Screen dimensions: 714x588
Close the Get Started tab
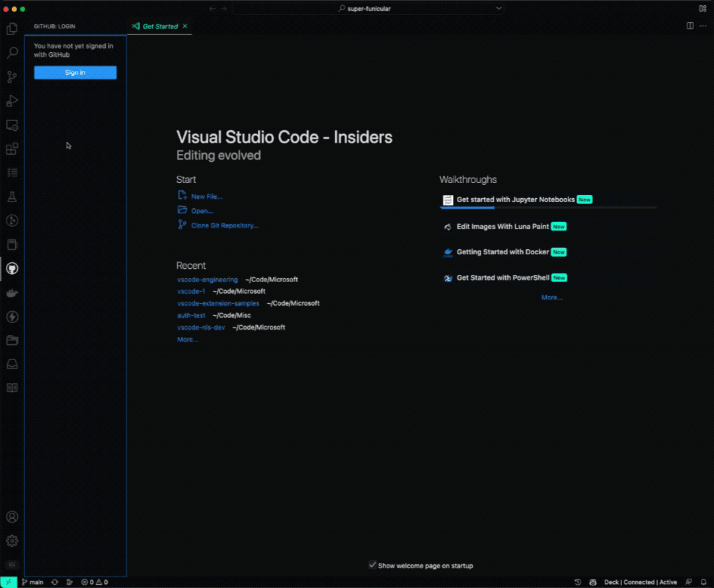pos(185,26)
